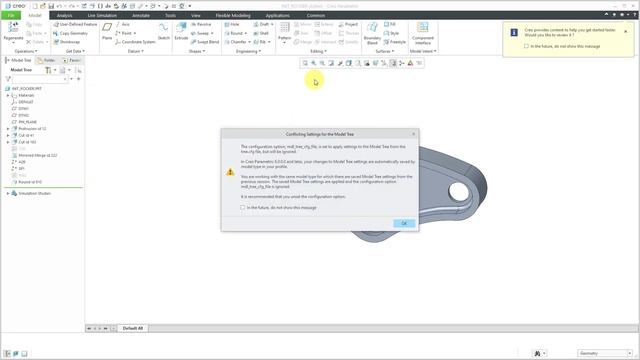Click Refit icon on graphics toolbar

pyautogui.click(x=305, y=63)
